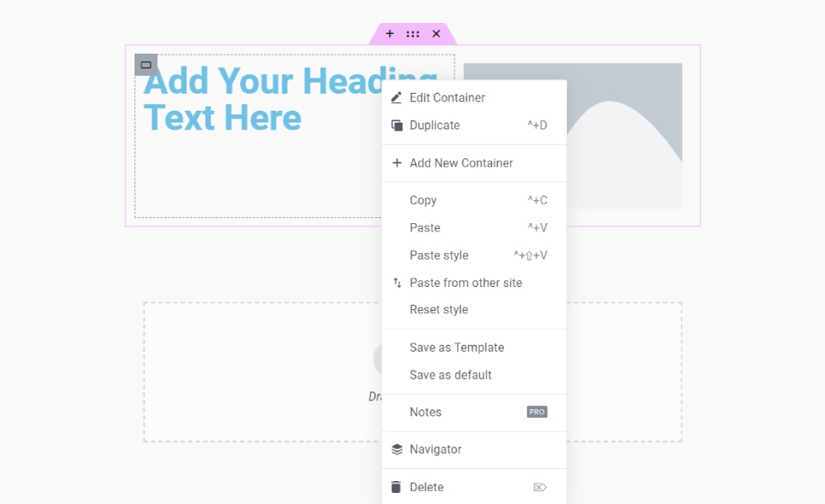Click the Delete trash icon
825x504 pixels.
pos(396,486)
